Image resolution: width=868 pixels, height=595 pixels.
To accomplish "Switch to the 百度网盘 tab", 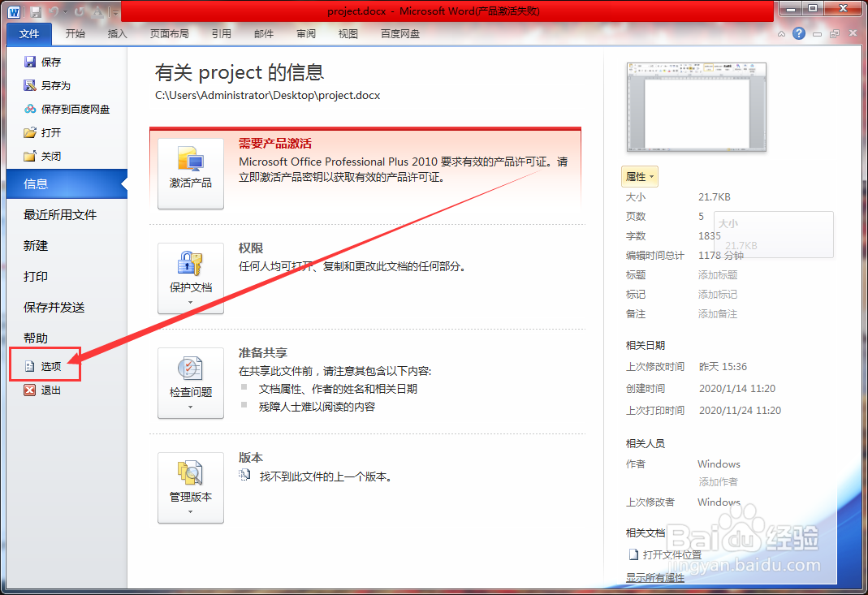I will [400, 34].
